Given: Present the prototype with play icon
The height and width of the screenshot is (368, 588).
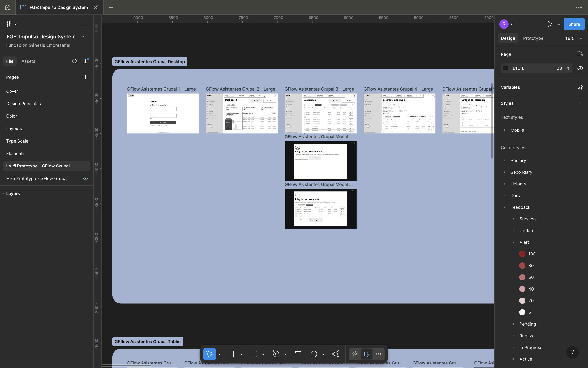Looking at the screenshot, I should [550, 24].
